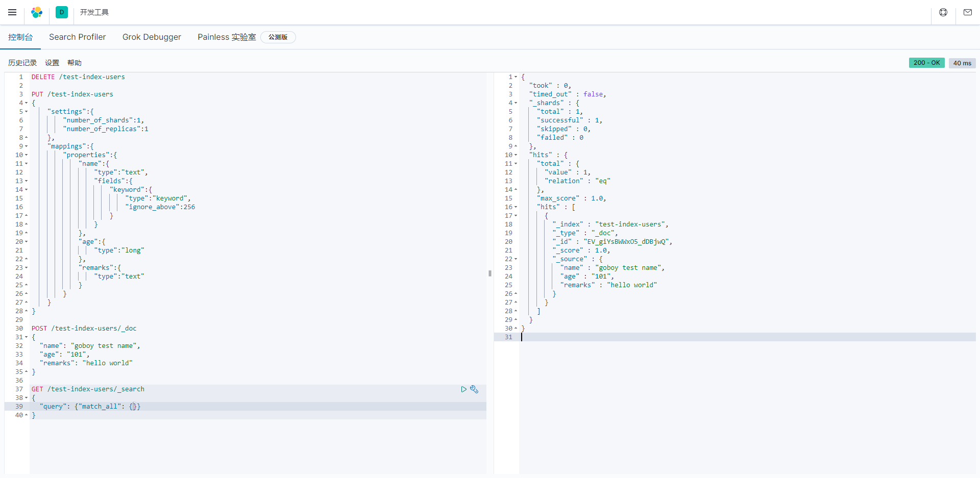
Task: Switch to the Search Profiler tab
Action: [78, 37]
